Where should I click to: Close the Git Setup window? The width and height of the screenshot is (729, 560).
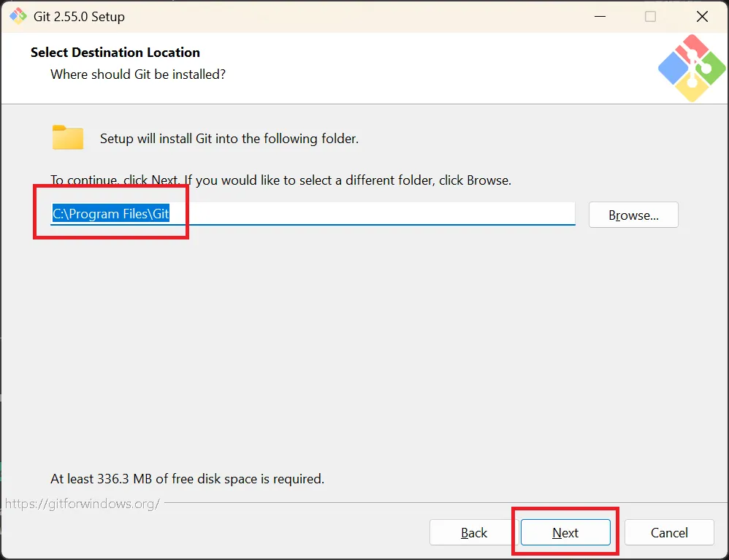point(702,16)
